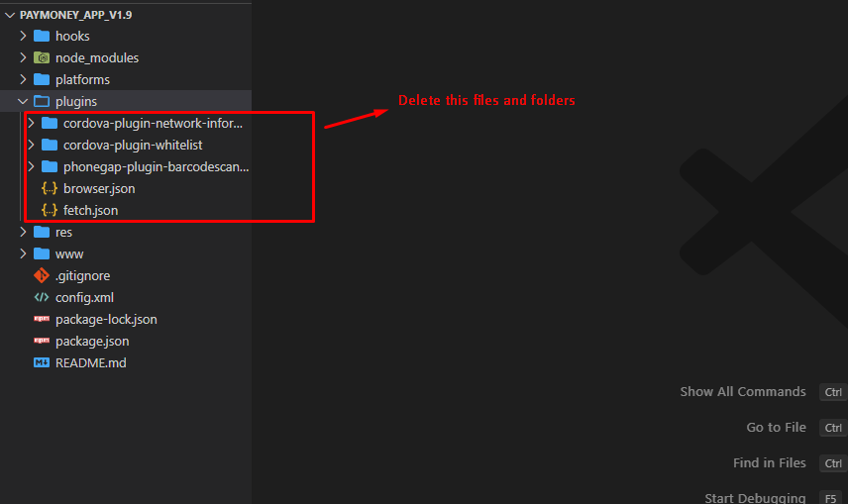The height and width of the screenshot is (504, 848).
Task: Click the node_modules folder icon
Action: 42,57
